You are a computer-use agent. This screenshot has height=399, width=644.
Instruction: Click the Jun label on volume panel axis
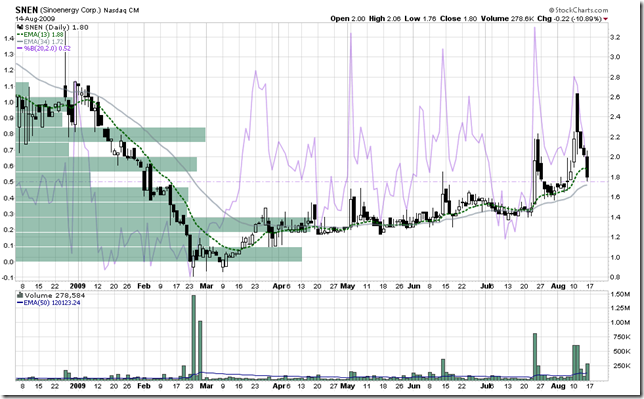(x=414, y=386)
